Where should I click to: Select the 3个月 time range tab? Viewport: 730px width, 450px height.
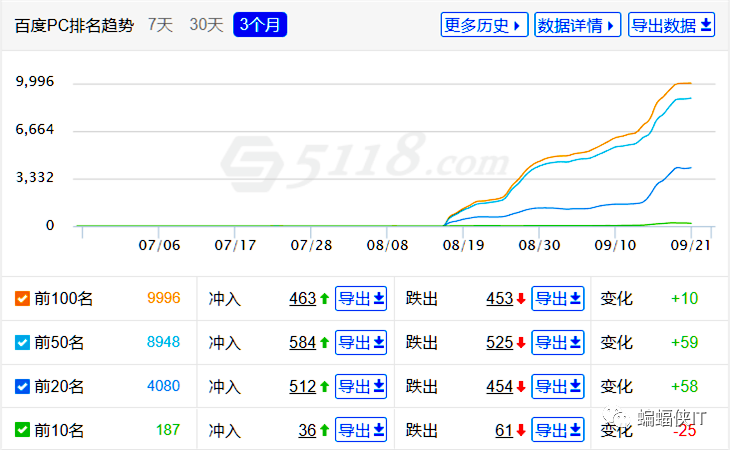pyautogui.click(x=260, y=25)
